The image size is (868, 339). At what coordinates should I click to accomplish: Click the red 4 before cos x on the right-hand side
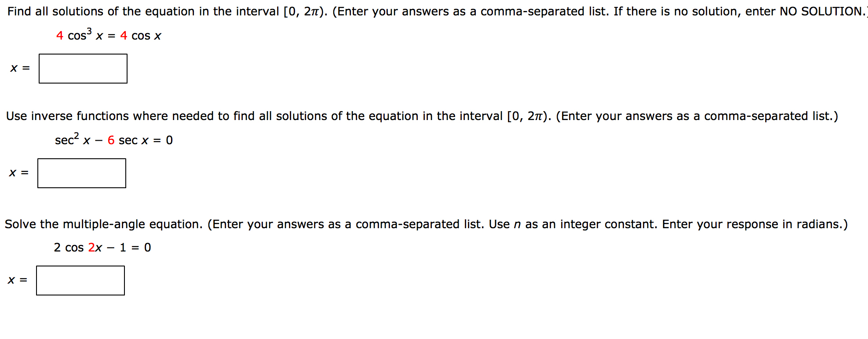pyautogui.click(x=124, y=36)
